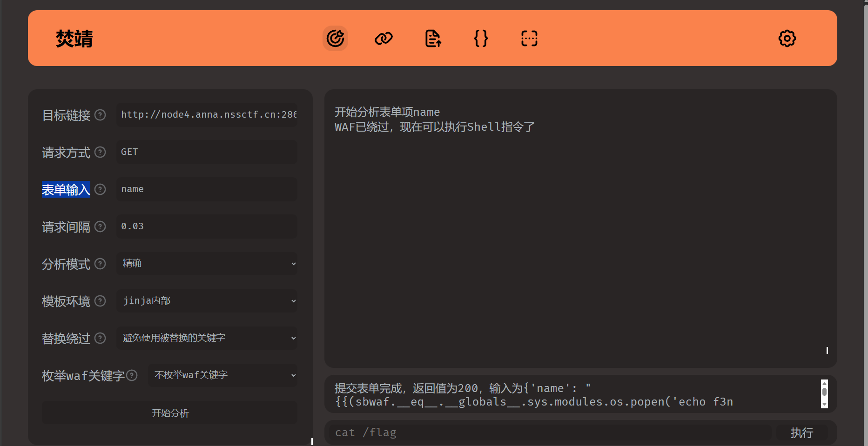Viewport: 868px width, 446px height.
Task: Click help icon next to 模板环境
Action: point(100,301)
